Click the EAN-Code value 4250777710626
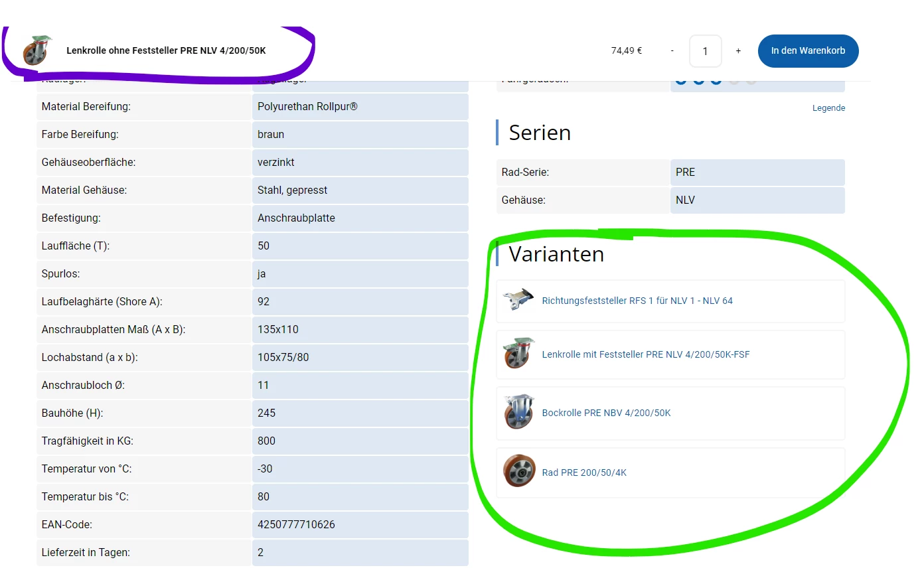Image resolution: width=924 pixels, height=580 pixels. point(296,524)
